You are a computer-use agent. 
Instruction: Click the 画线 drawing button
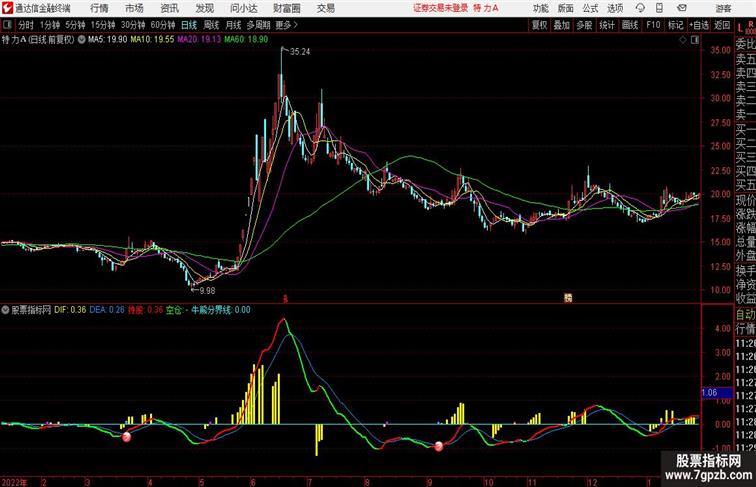click(630, 25)
